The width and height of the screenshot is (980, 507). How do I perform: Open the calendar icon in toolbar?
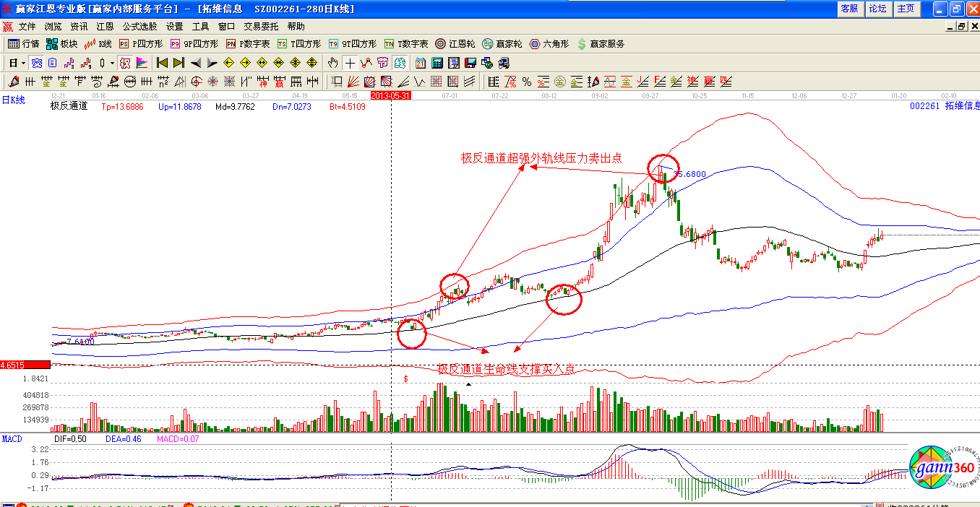coord(420,63)
